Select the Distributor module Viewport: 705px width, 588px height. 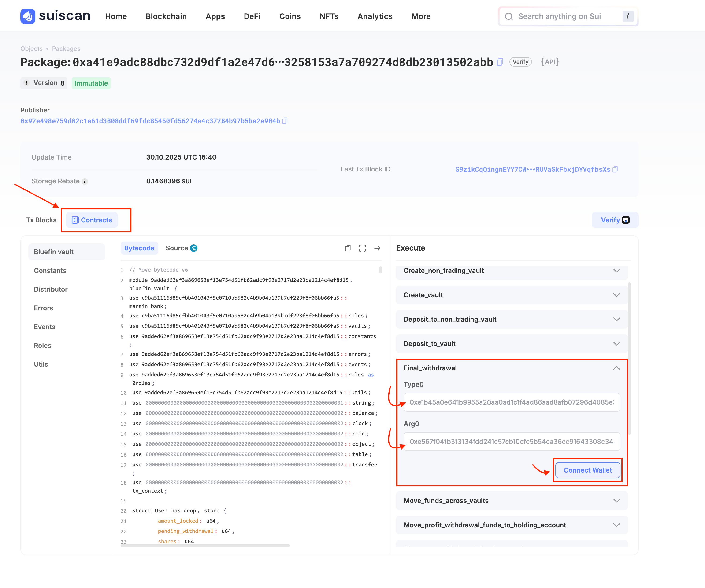tap(51, 289)
